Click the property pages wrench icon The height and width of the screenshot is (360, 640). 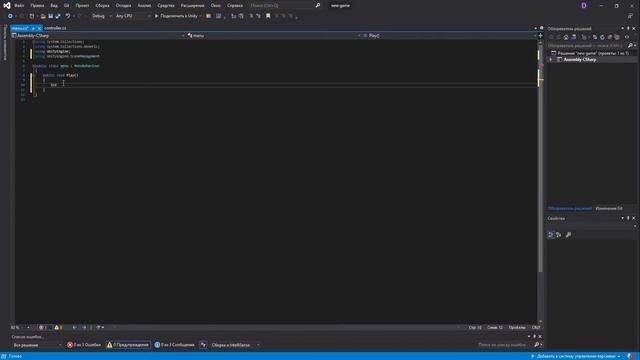point(568,235)
